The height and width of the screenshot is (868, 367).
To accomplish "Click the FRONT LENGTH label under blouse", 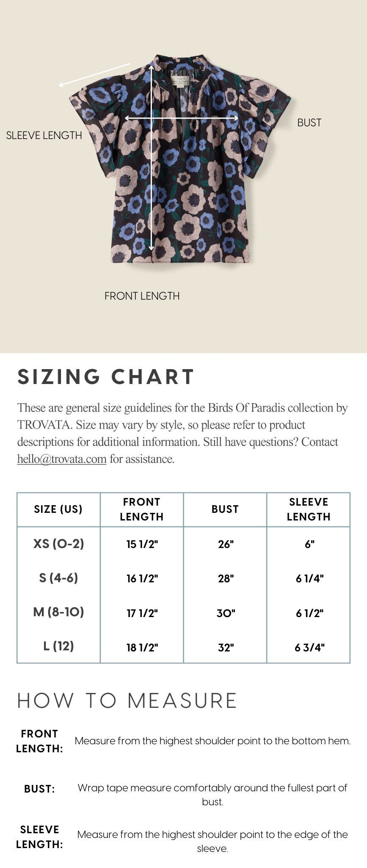I will click(x=142, y=296).
